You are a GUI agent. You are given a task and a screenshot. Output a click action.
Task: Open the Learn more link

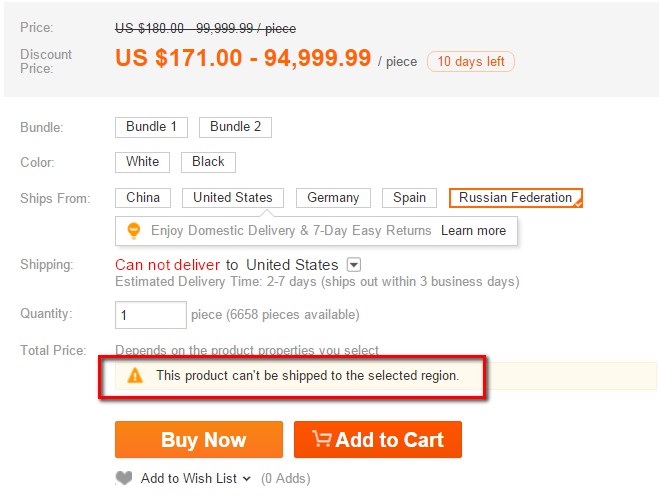tap(473, 230)
